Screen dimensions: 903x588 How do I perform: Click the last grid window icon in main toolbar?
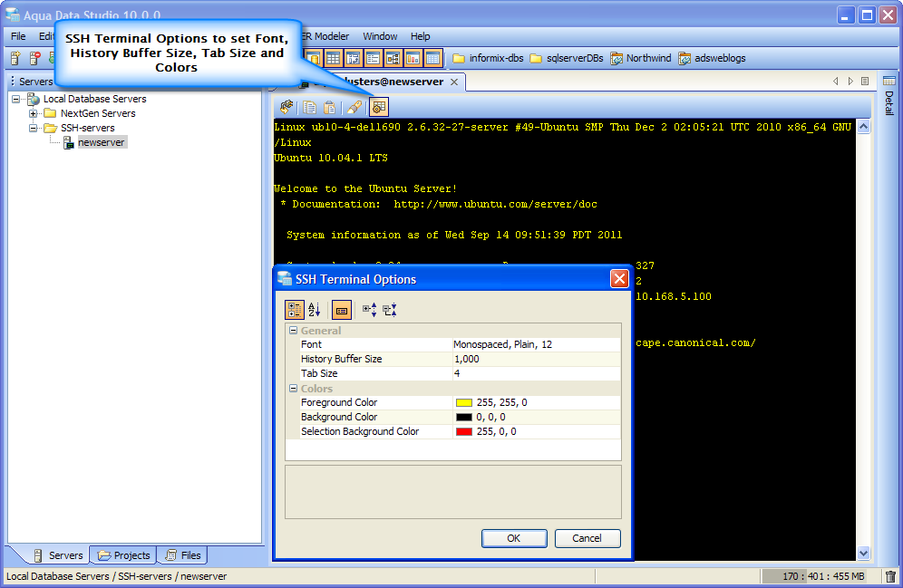tap(433, 58)
